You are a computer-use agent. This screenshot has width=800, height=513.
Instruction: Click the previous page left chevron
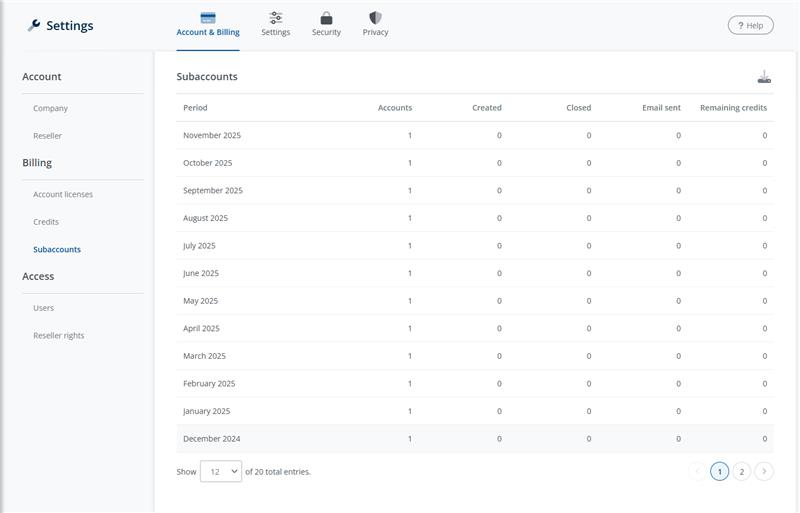[697, 472]
